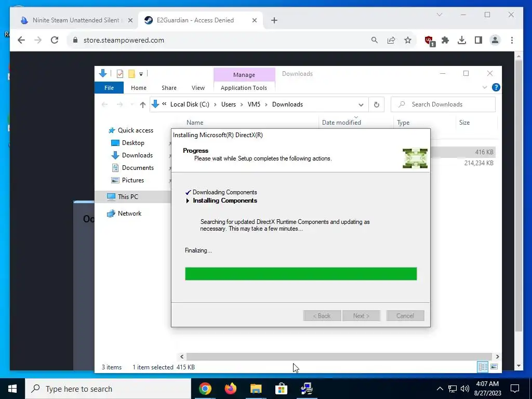Go up one folder level in Explorer
Screen dimensions: 532x399
click(143, 104)
